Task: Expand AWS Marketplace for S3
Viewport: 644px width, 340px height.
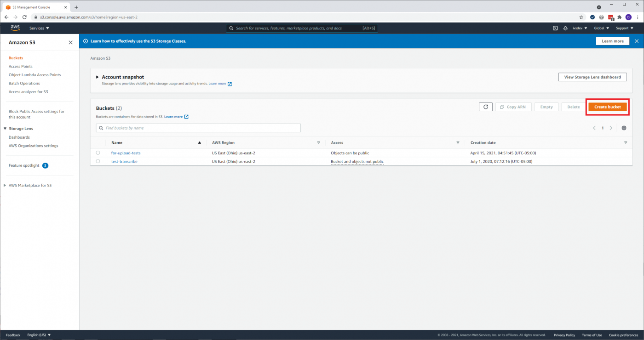Action: (5, 185)
